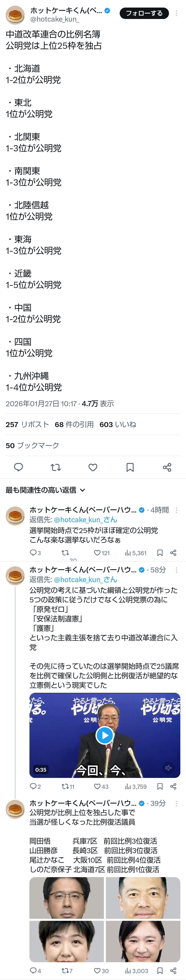
Task: Bookmark the main post
Action: [x=130, y=467]
